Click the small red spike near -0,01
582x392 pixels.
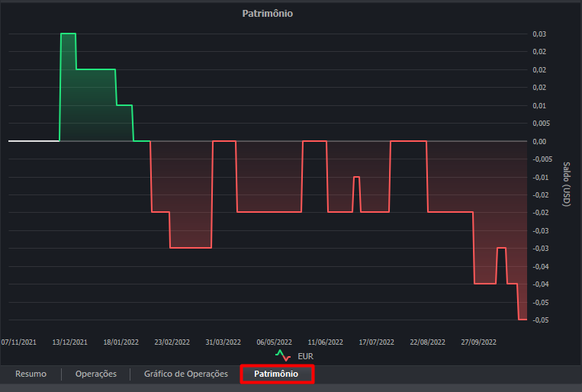[356, 177]
